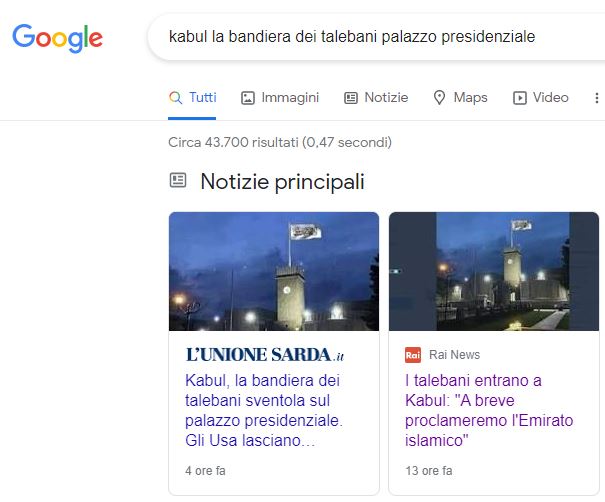Expand the three-dot more options menu
This screenshot has height=502, width=605.
tap(597, 98)
